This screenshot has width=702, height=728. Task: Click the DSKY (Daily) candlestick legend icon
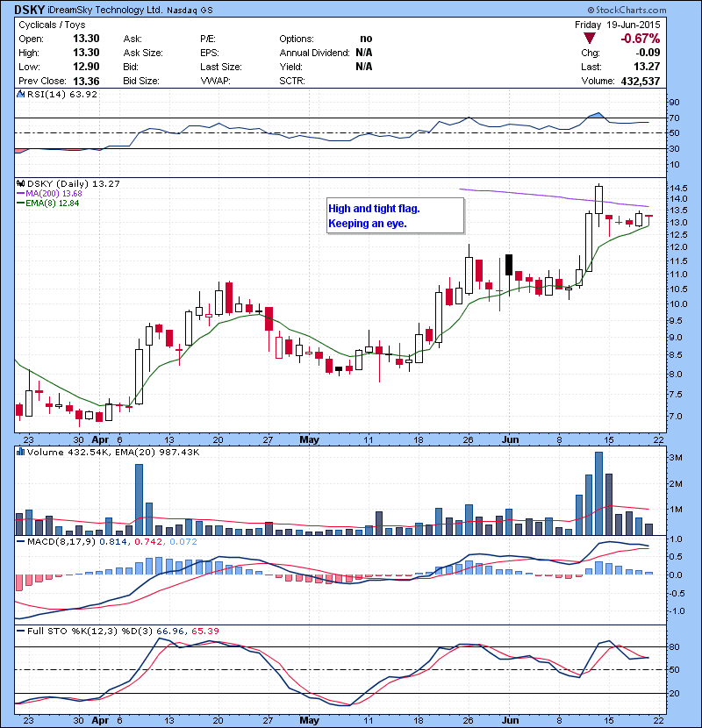21,183
